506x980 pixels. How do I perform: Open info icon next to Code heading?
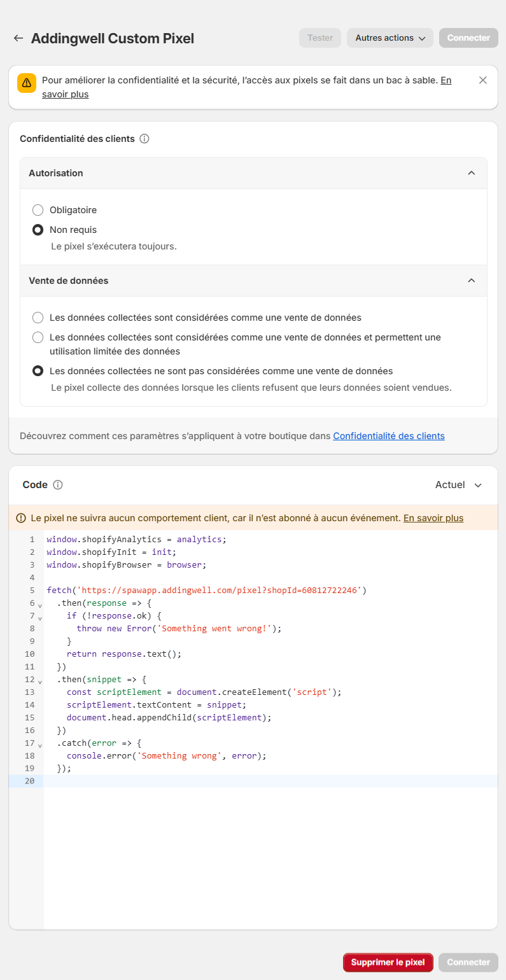[58, 485]
